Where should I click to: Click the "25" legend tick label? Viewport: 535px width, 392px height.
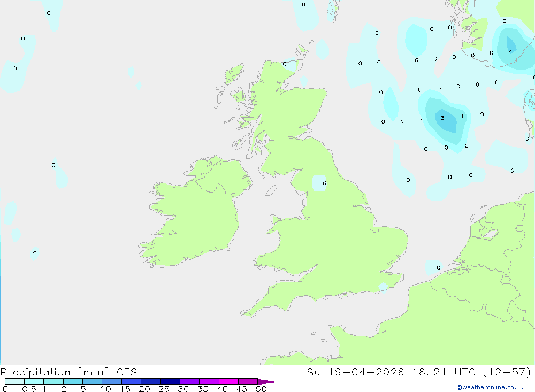[x=164, y=389]
